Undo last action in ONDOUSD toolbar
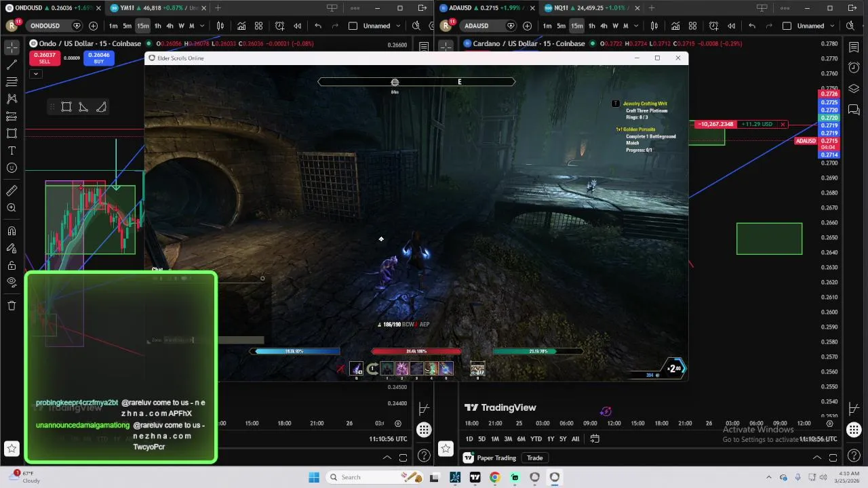 (318, 26)
